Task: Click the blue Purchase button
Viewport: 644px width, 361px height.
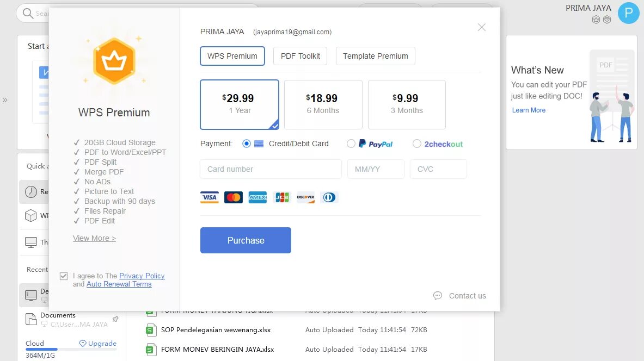Action: (x=246, y=240)
